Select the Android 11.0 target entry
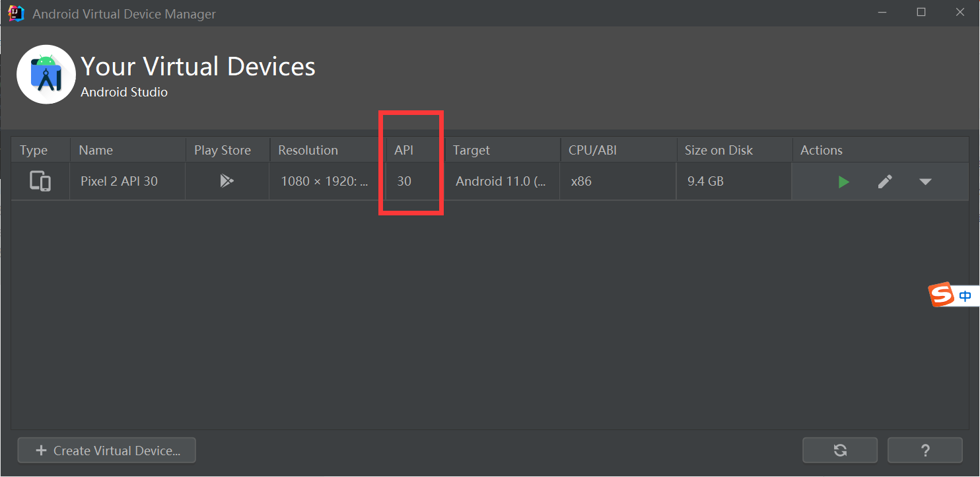 [x=501, y=181]
